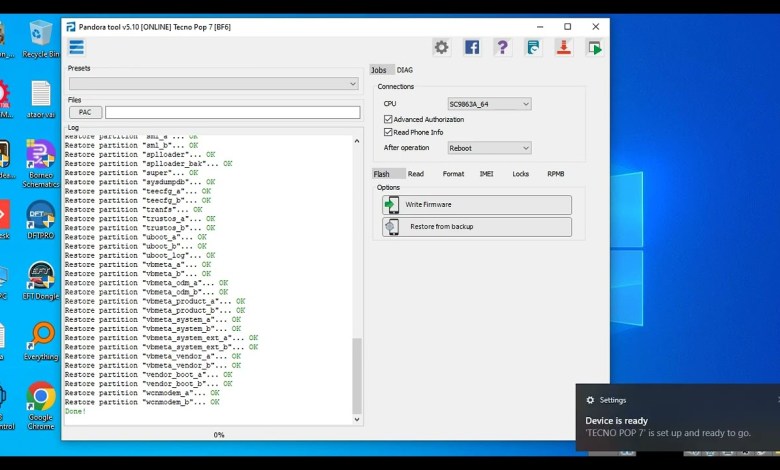Click the red download arrow icon
The width and height of the screenshot is (780, 470).
point(563,47)
